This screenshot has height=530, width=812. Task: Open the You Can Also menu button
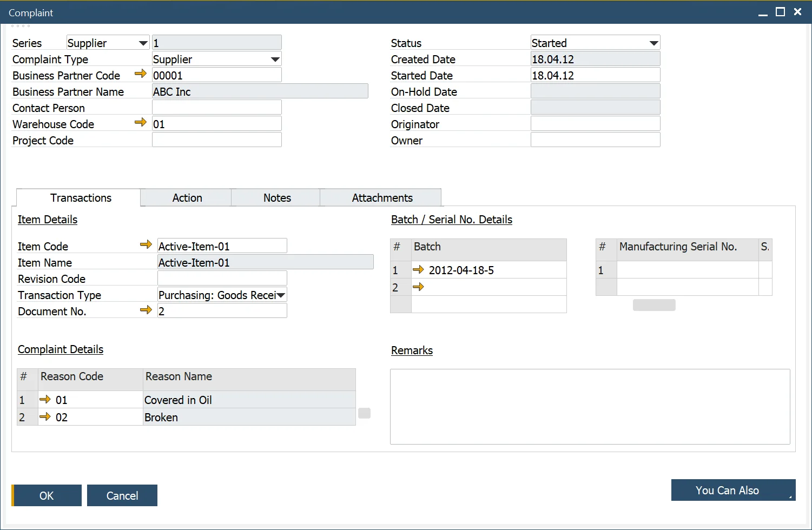(733, 491)
